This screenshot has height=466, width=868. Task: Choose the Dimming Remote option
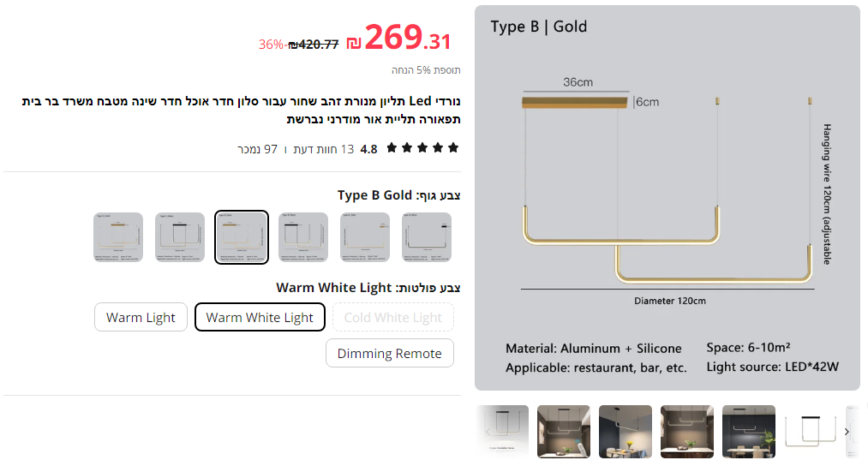pos(389,353)
